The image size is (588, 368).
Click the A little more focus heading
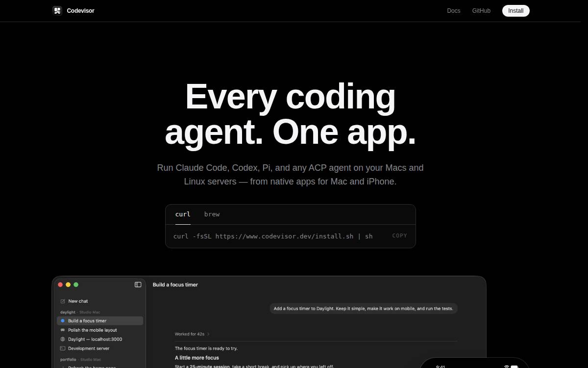197,358
